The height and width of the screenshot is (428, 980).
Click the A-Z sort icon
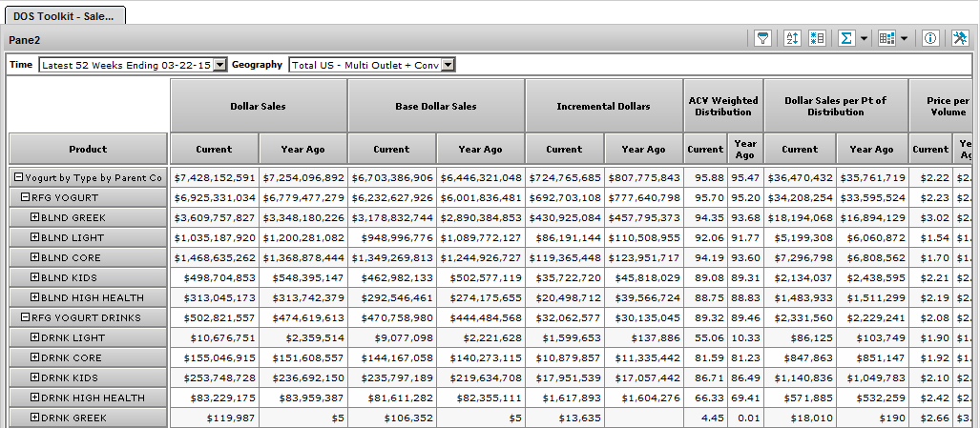(791, 38)
